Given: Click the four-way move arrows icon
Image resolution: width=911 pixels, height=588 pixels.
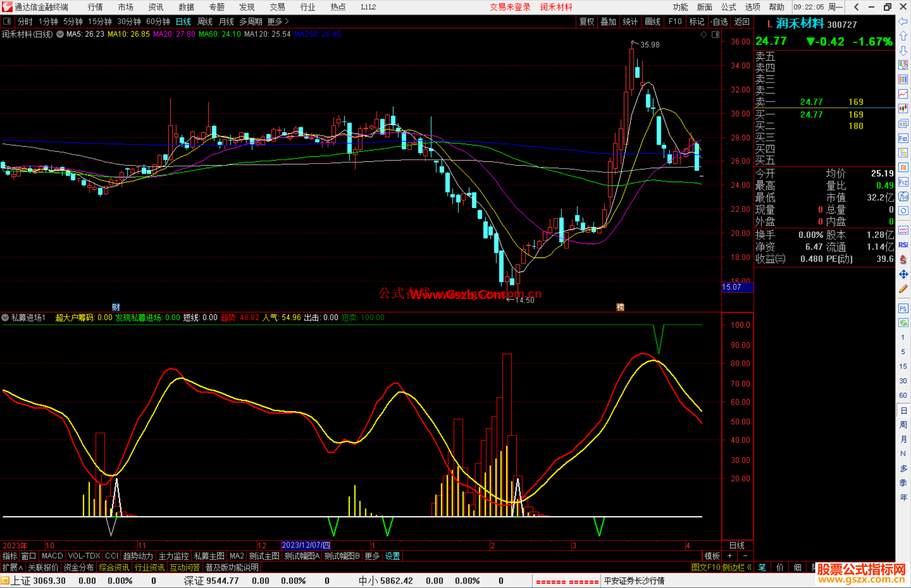Looking at the screenshot, I should 903,274.
